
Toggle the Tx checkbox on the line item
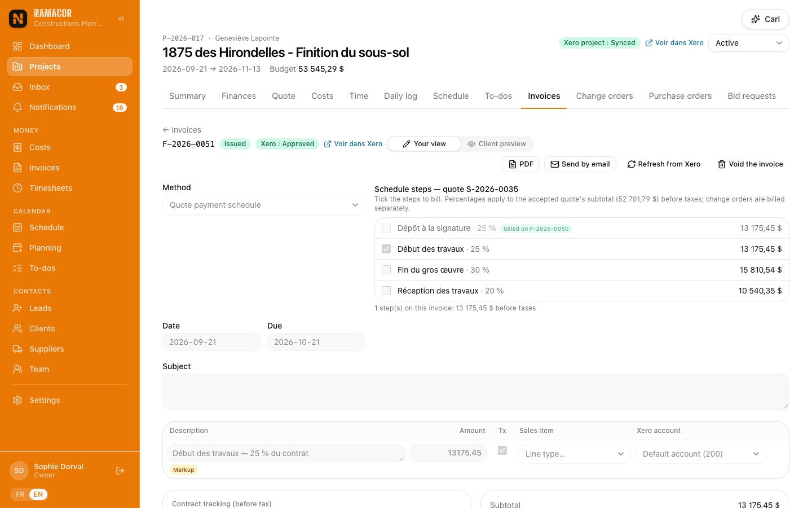coord(502,450)
